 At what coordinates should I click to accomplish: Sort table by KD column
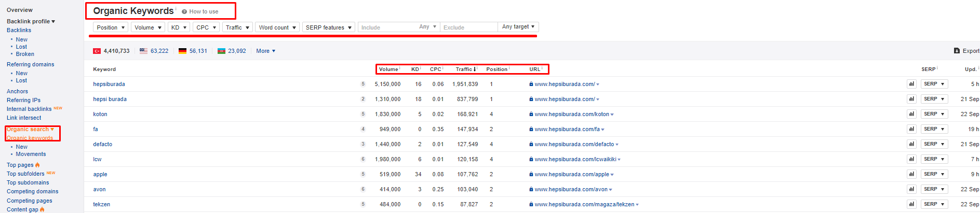point(415,69)
